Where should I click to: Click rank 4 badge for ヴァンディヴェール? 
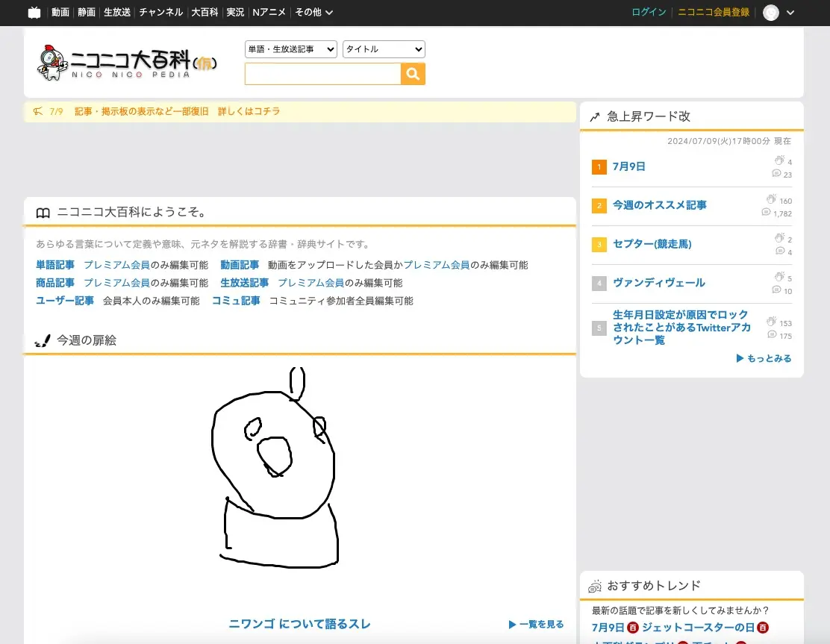click(x=599, y=283)
